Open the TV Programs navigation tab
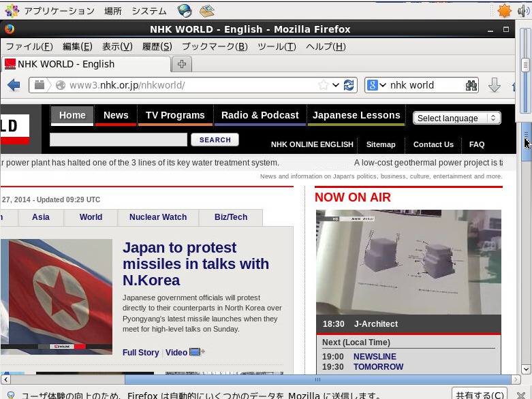 point(175,116)
